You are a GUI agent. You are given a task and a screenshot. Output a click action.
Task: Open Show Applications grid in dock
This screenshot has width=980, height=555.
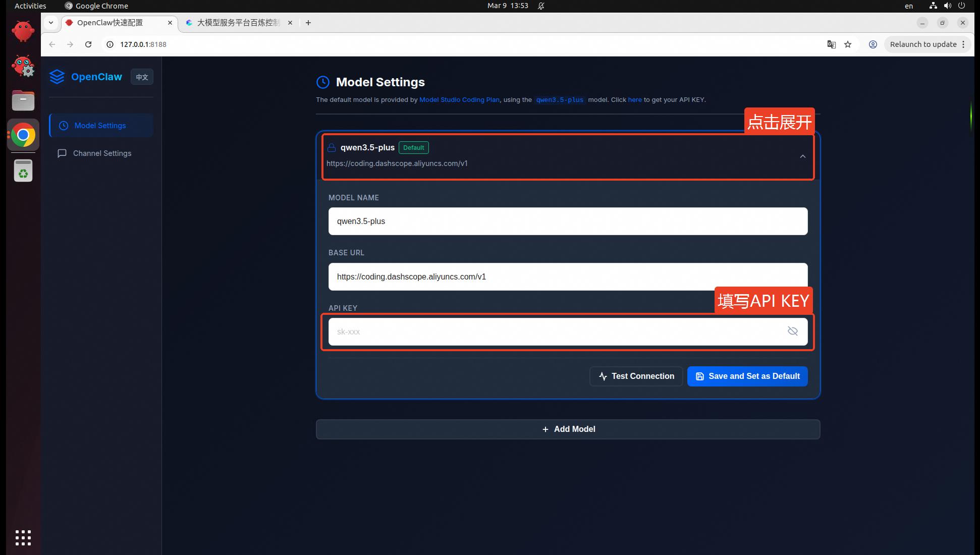[23, 538]
